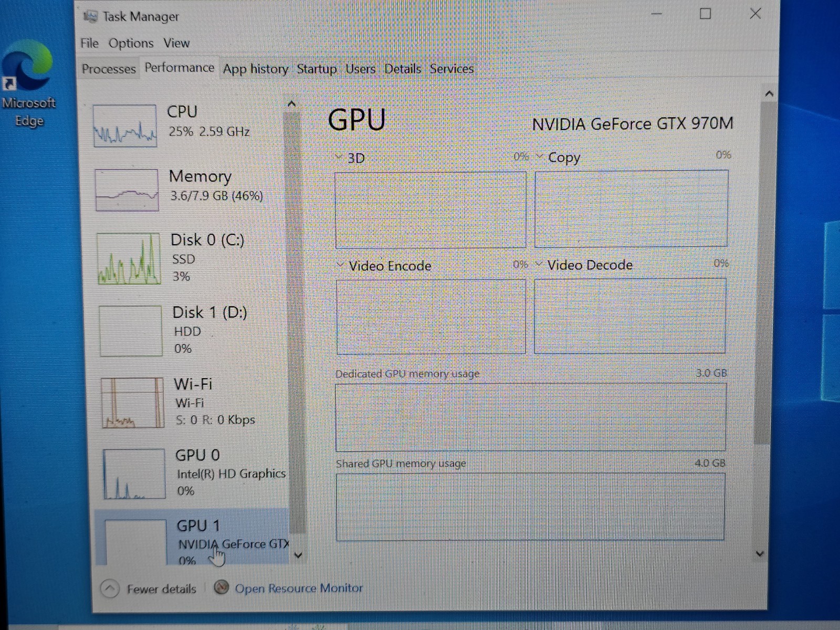Click sidebar list scroll up arrow
Screen dimensions: 840x630
pyautogui.click(x=292, y=104)
